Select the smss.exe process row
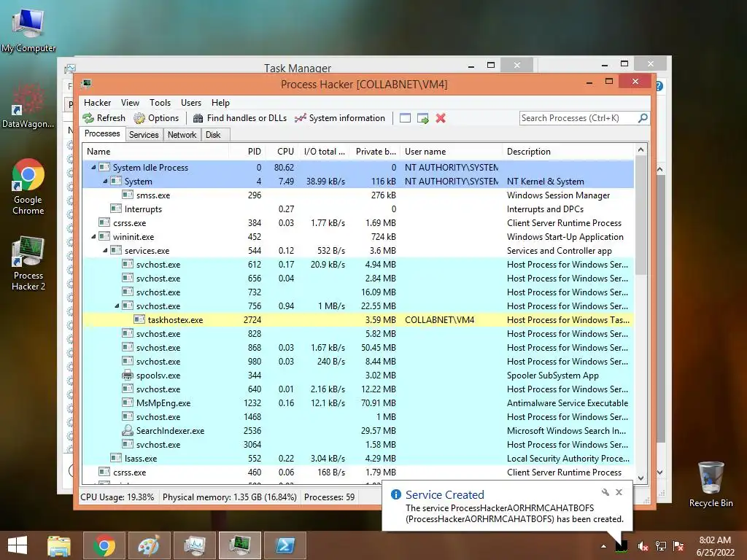Image resolution: width=747 pixels, height=560 pixels. (358, 195)
